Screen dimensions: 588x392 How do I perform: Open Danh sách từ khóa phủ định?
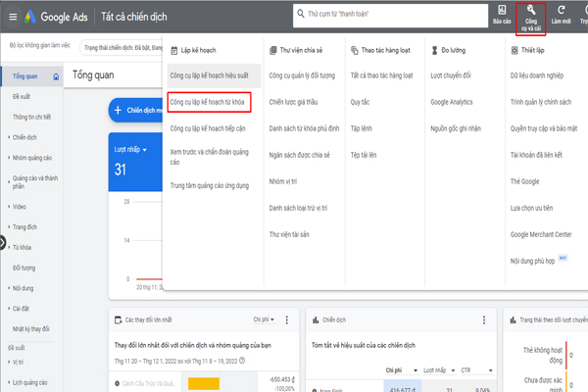(304, 128)
